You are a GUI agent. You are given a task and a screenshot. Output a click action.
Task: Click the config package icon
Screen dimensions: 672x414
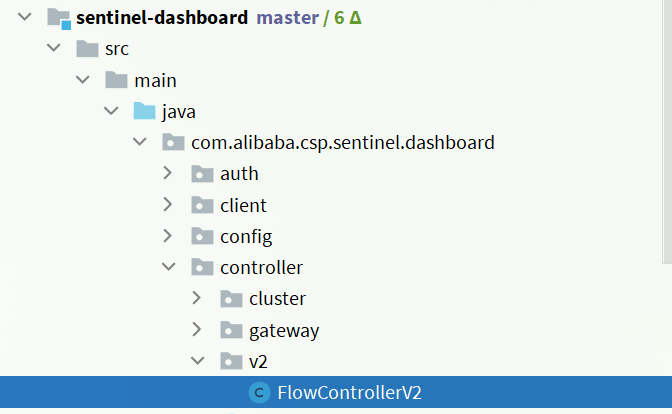pos(203,236)
